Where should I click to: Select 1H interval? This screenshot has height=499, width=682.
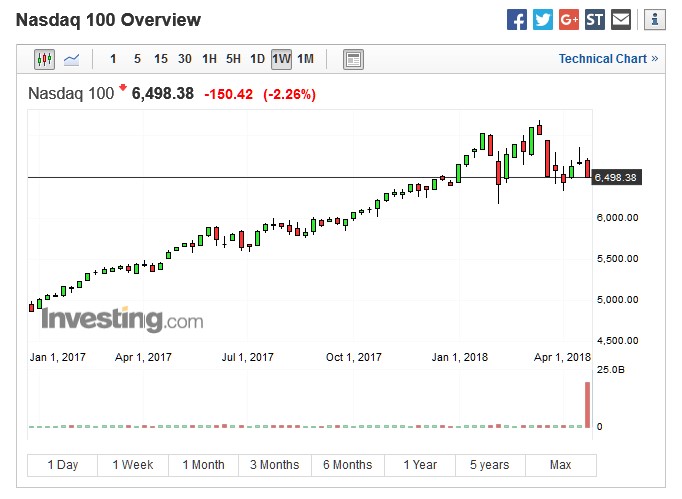point(209,59)
